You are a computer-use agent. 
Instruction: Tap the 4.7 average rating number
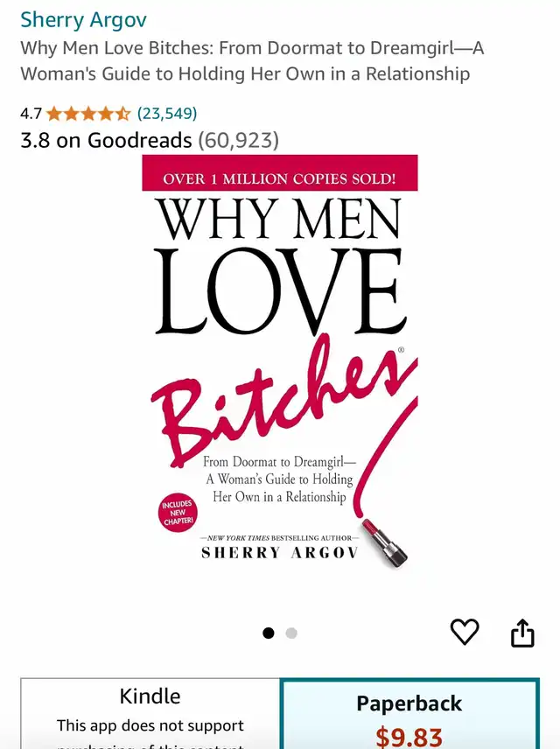click(31, 114)
